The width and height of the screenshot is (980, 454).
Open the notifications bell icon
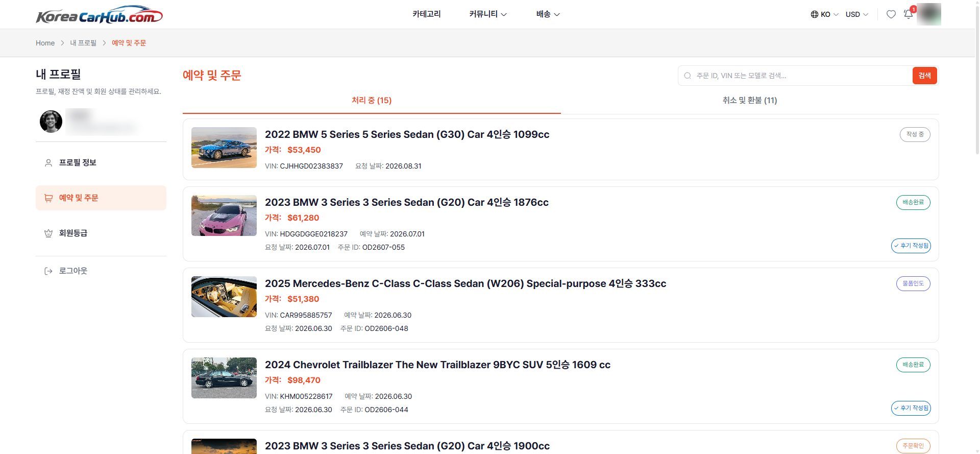pos(909,14)
